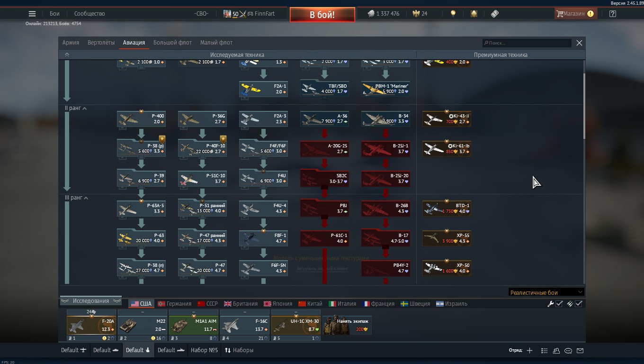Viewport: 644px width, 364px height.
Task: Select the Япония nation tab
Action: coord(278,304)
